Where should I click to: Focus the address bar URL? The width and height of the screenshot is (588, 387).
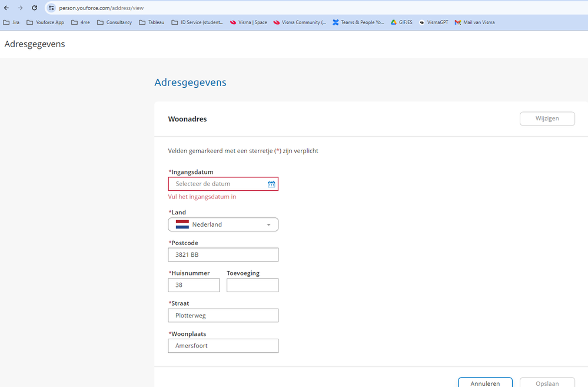(x=101, y=8)
